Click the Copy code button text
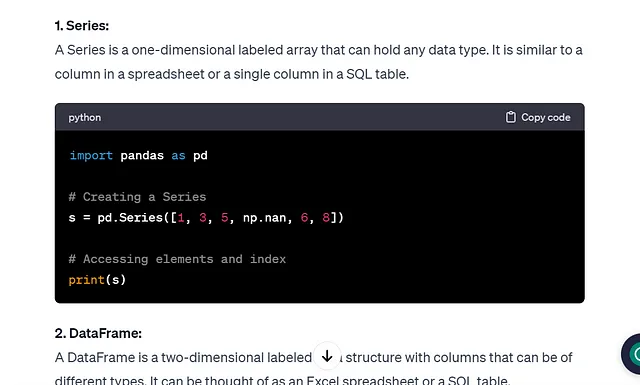640x385 pixels. pyautogui.click(x=546, y=117)
